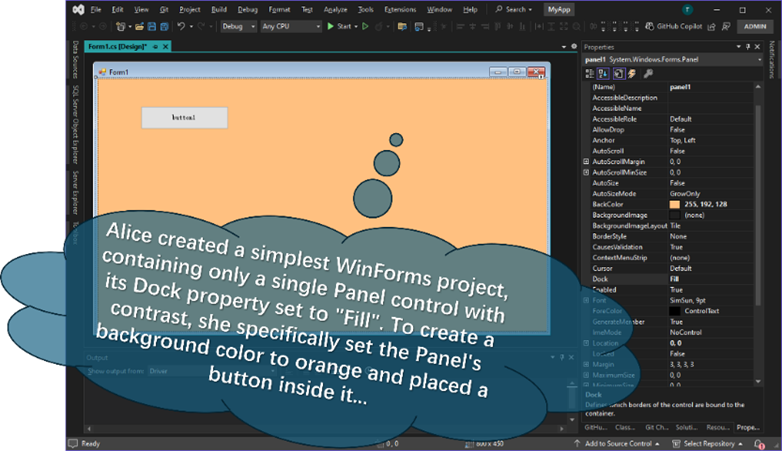The height and width of the screenshot is (451, 782).
Task: Open the Extensions menu
Action: pos(400,9)
